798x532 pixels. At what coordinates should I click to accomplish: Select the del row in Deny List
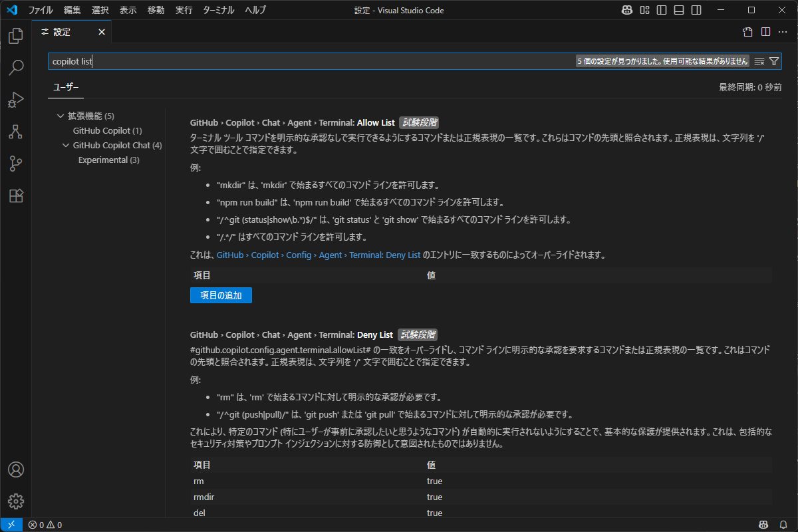481,513
